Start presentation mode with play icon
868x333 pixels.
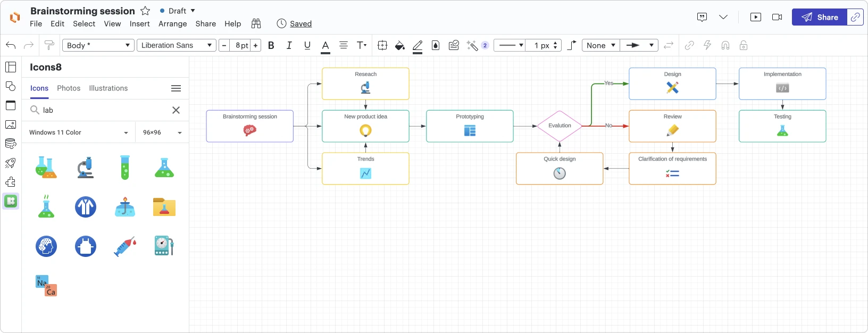(x=755, y=17)
